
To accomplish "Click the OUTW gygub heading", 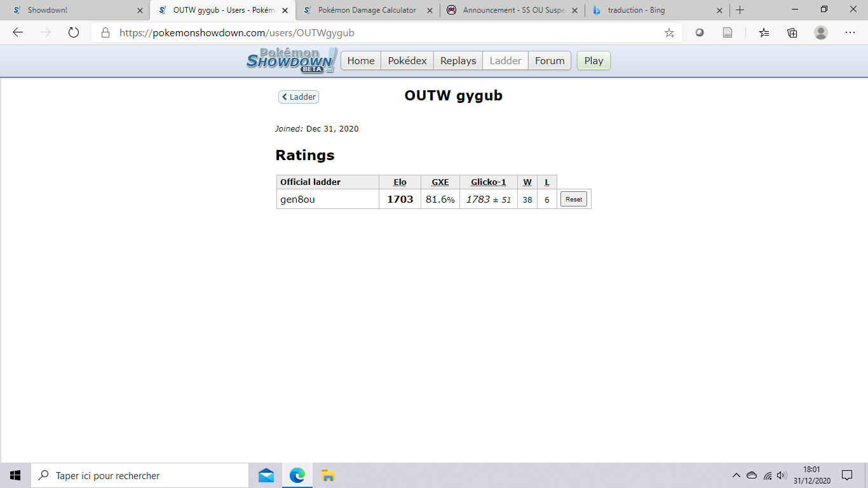I will click(x=454, y=95).
